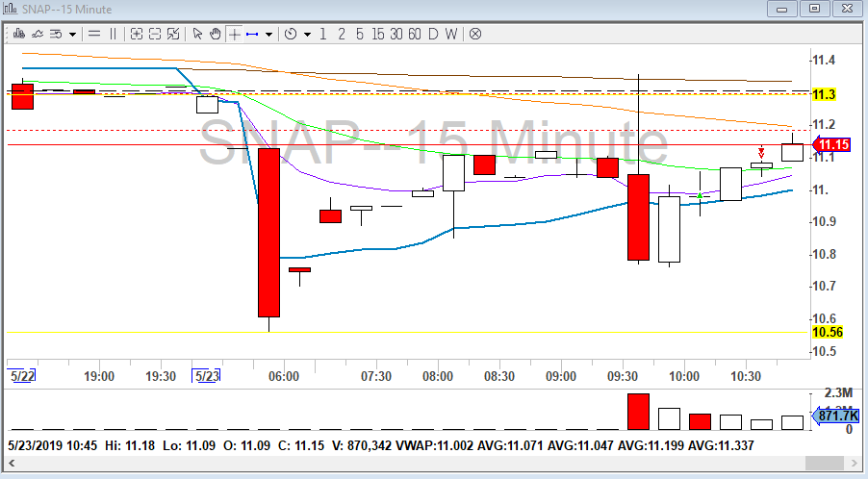Open the trendline tool dropdown arrow

269,35
